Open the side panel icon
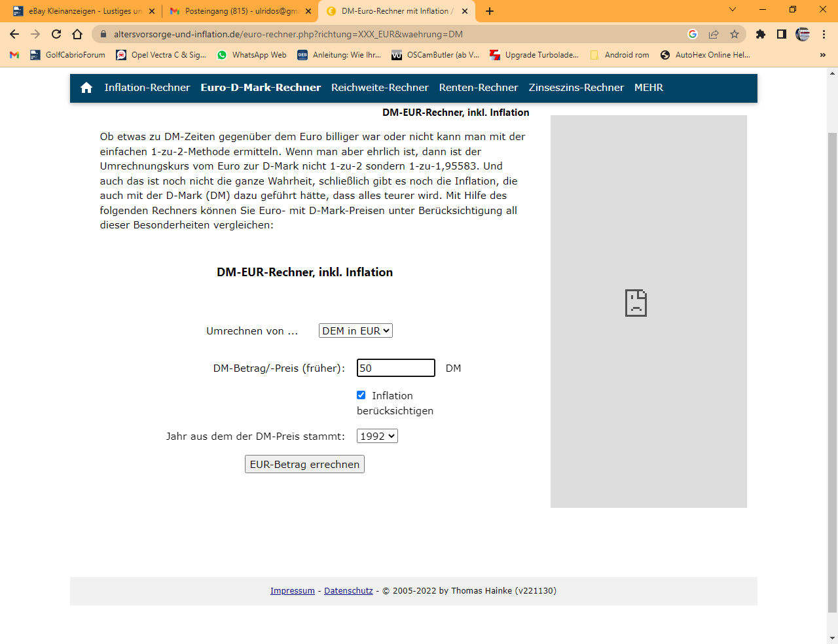The image size is (838, 644). (781, 34)
